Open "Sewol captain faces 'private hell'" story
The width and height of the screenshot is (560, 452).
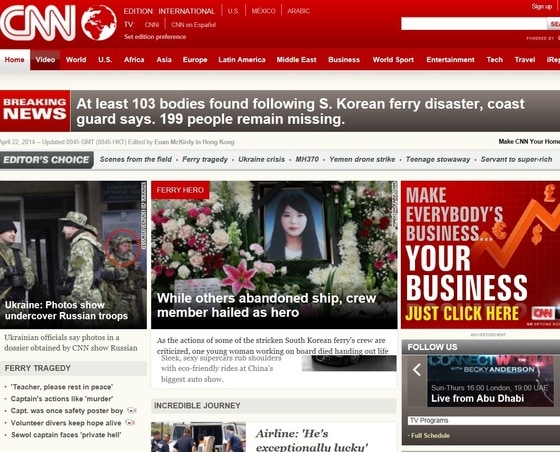pos(66,435)
